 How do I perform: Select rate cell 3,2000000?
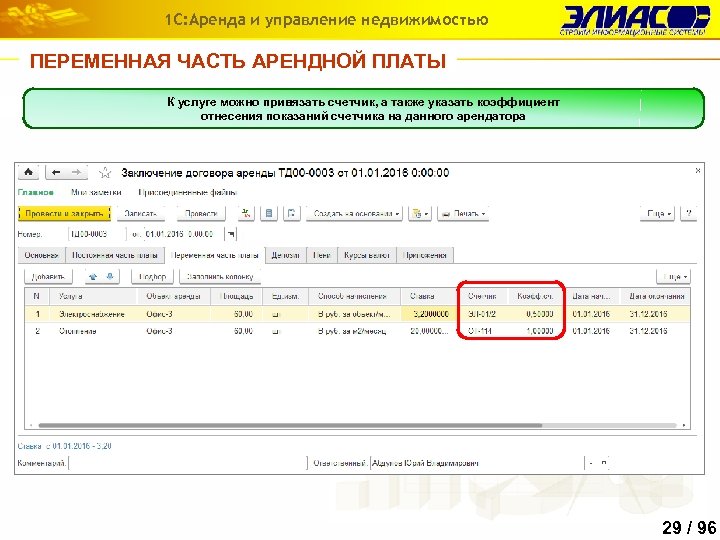(x=429, y=314)
